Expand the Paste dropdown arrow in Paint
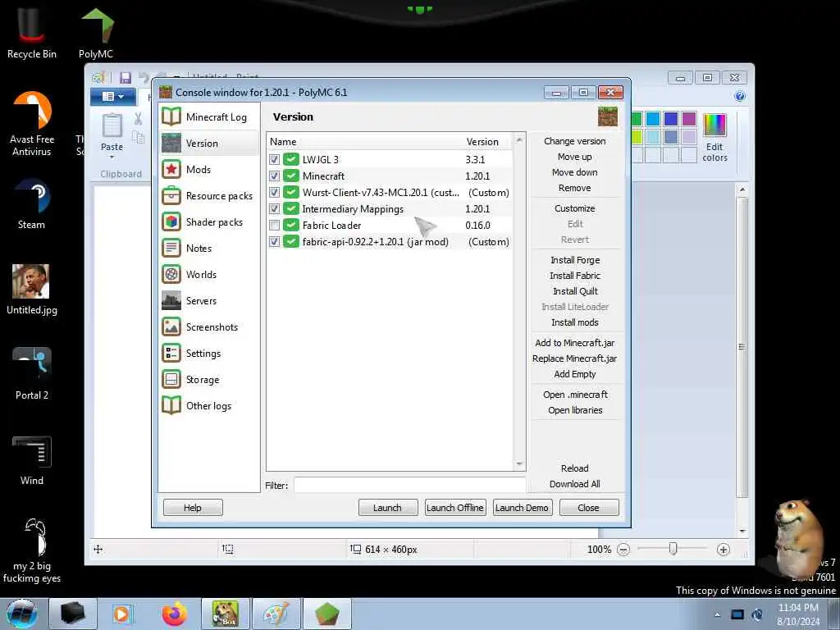 point(112,157)
